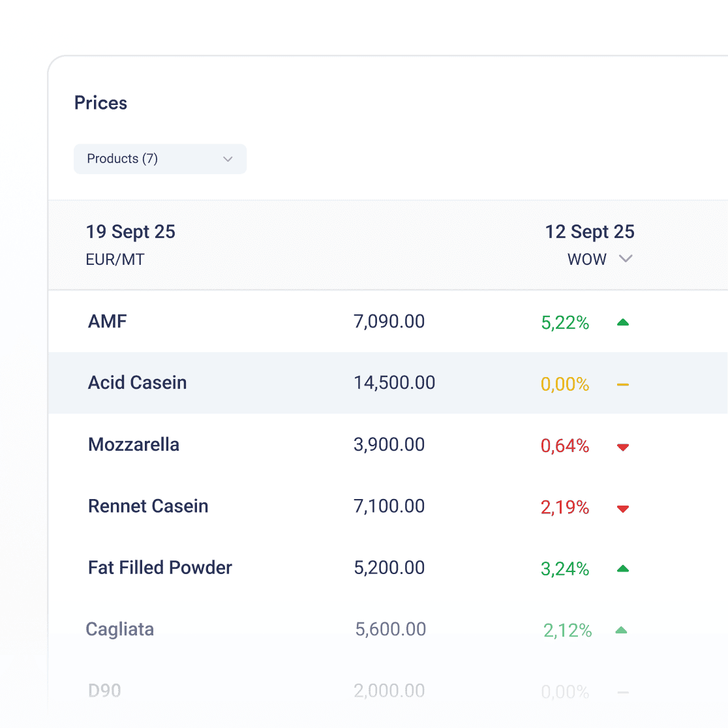Click the EUR/MT unit label
This screenshot has height=728, width=728.
click(x=115, y=259)
